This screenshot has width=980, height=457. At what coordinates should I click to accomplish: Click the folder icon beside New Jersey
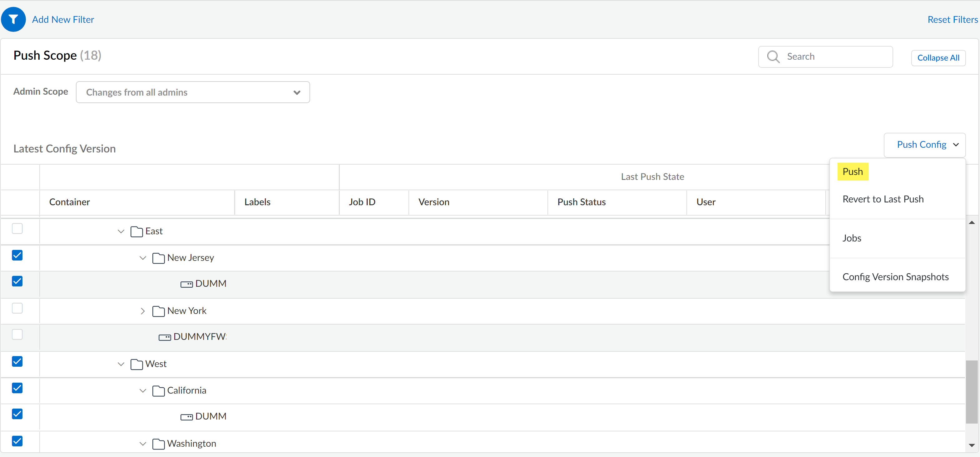(158, 258)
